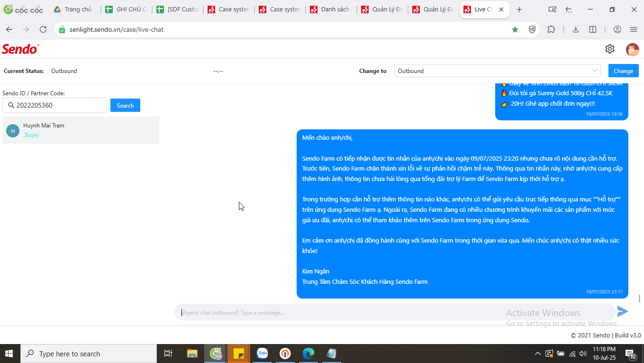Click the browser history back-list icon
This screenshot has height=363, width=644.
click(569, 9)
